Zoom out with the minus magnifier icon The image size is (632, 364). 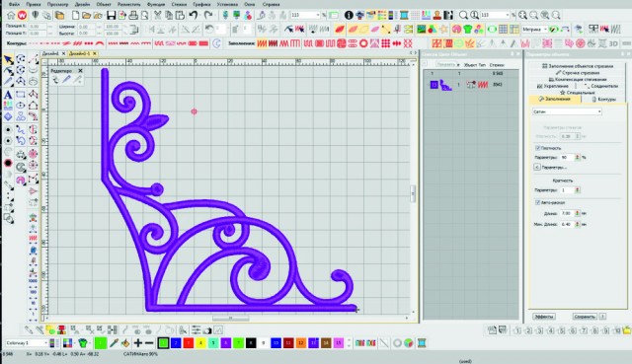click(x=534, y=16)
